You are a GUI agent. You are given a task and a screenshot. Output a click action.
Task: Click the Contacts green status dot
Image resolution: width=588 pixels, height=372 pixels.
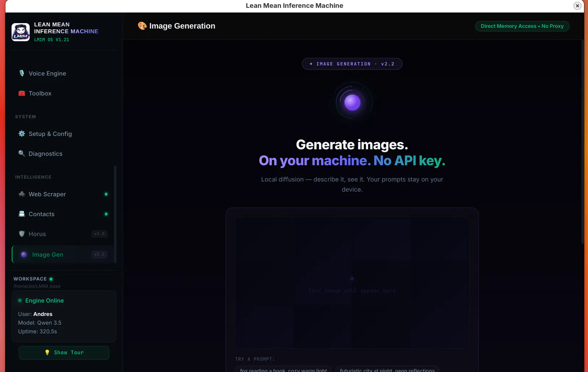(106, 214)
